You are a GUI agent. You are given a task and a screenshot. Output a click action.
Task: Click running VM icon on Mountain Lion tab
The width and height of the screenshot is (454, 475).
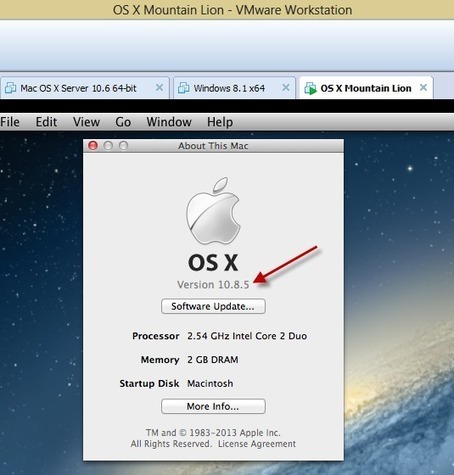click(310, 88)
